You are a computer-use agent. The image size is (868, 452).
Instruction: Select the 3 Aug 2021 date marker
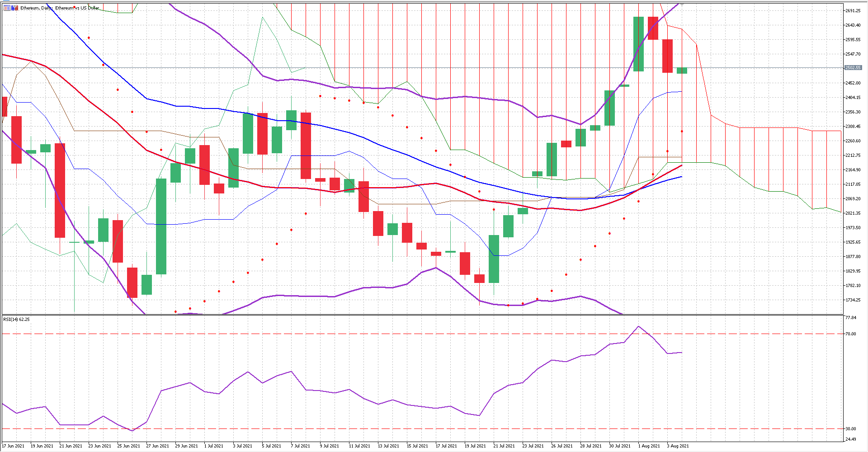coord(678,446)
